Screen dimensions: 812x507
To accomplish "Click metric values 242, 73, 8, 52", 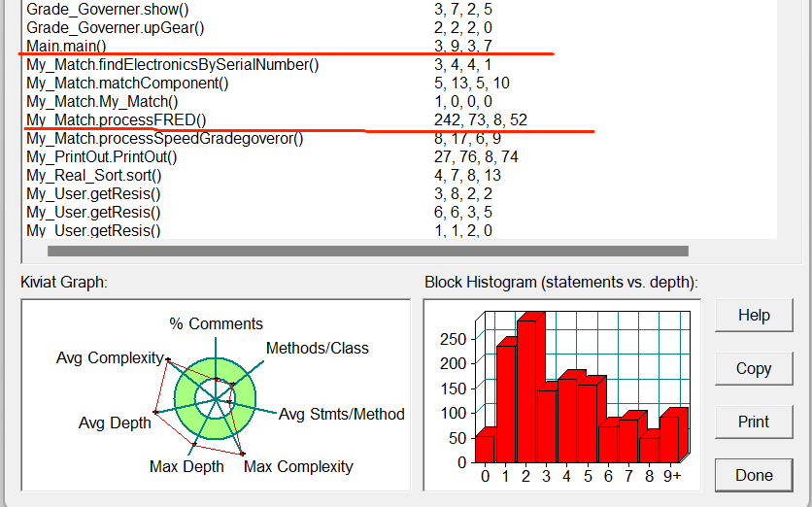I will point(481,119).
